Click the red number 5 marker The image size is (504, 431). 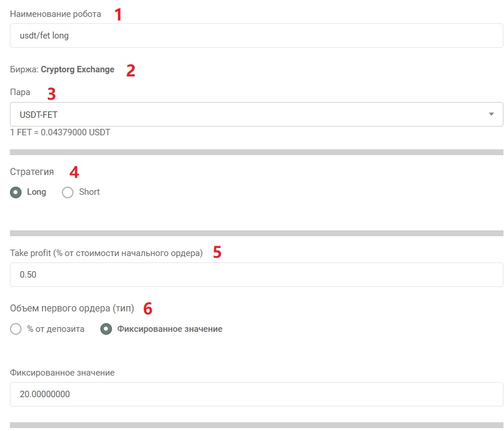(217, 253)
